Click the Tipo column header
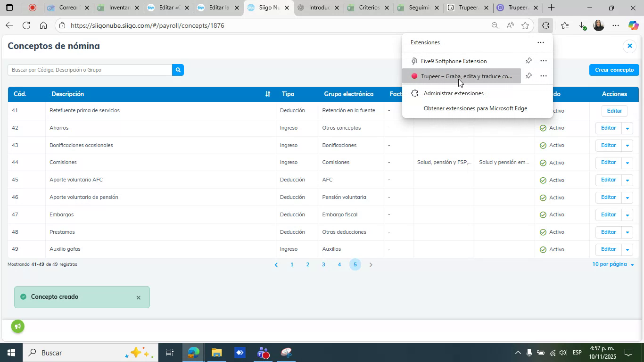644x362 pixels. click(x=288, y=94)
